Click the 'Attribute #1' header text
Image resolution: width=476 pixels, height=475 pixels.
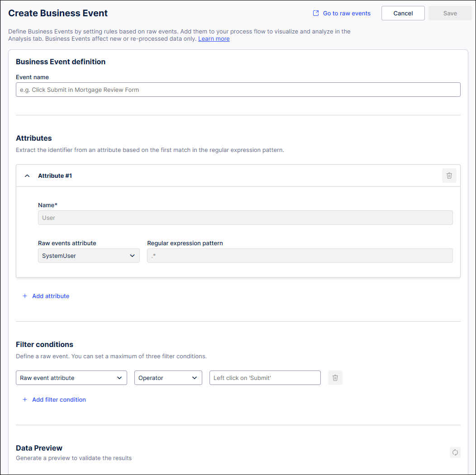(55, 176)
